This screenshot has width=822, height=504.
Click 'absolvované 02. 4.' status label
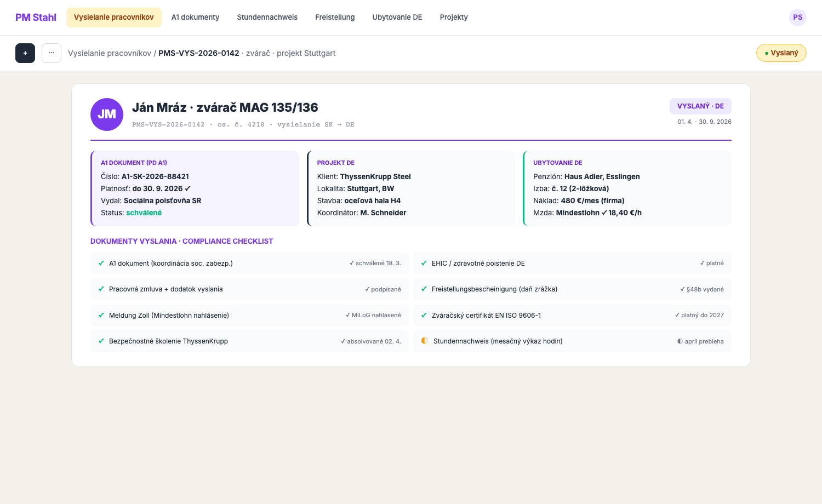pos(371,341)
